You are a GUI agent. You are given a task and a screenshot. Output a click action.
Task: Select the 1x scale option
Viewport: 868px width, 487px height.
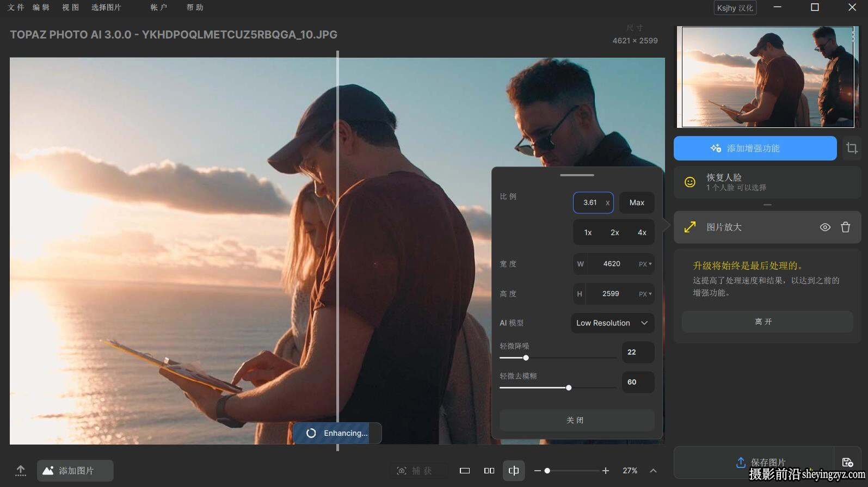click(x=588, y=232)
